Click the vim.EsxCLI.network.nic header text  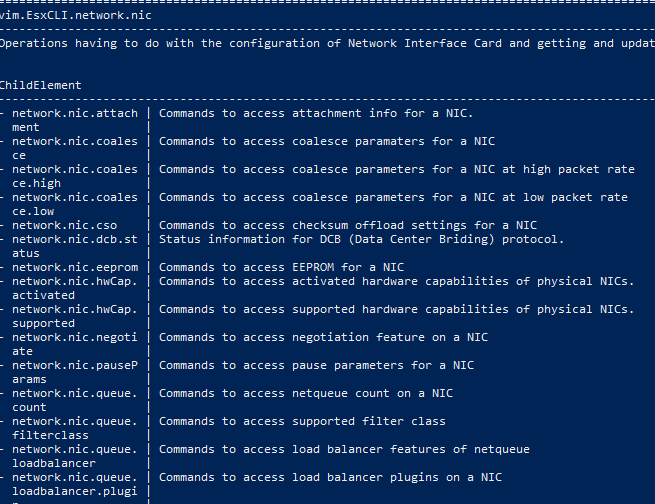[x=76, y=16]
